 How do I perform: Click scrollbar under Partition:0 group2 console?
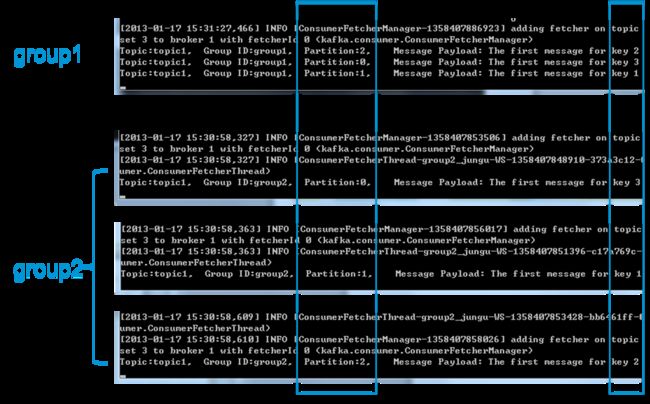378,202
